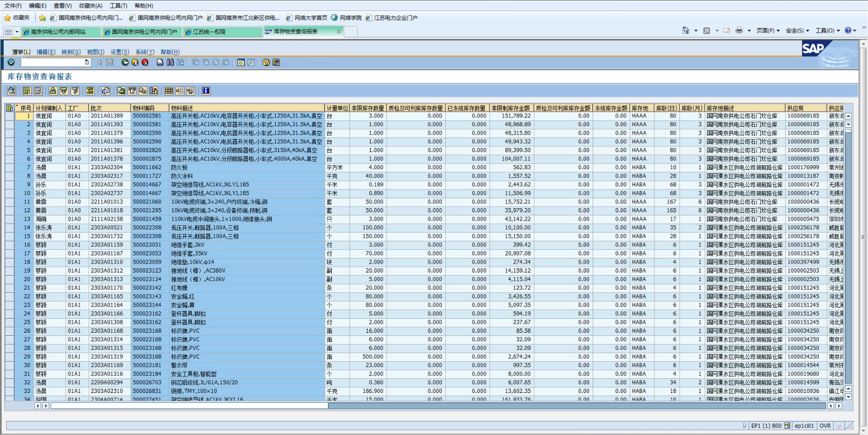Screen dimensions: 868x435
Task: Click the Sort Ascending toolbar icon
Action: tap(53, 91)
